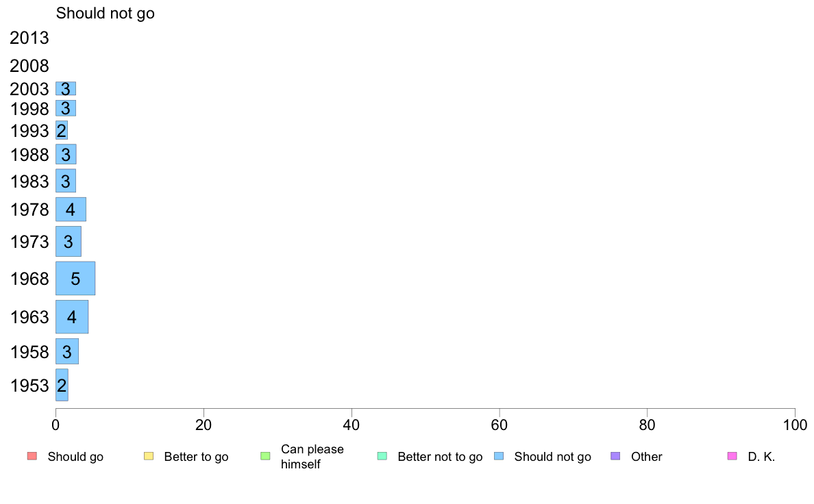Click the 1978 bar showing 4

(x=71, y=209)
